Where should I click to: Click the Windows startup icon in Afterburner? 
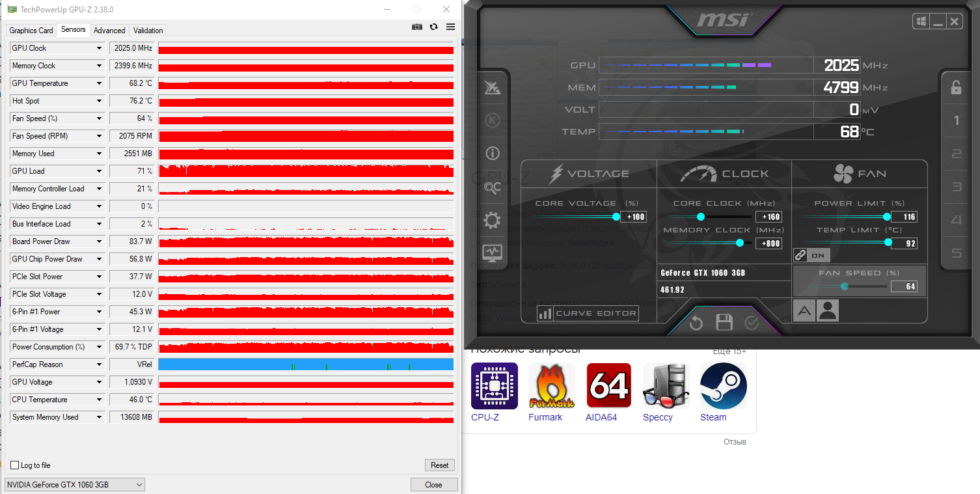pyautogui.click(x=921, y=21)
